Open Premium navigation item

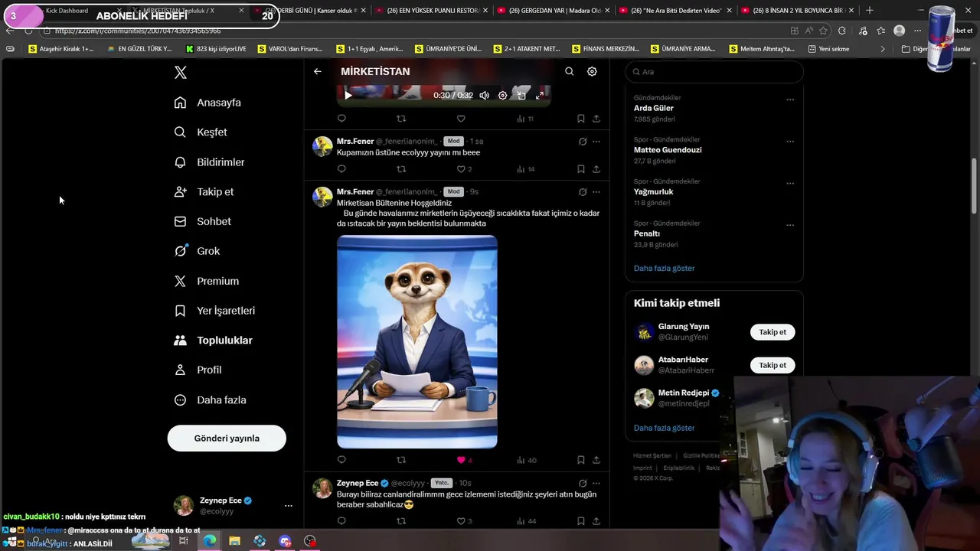(206, 281)
